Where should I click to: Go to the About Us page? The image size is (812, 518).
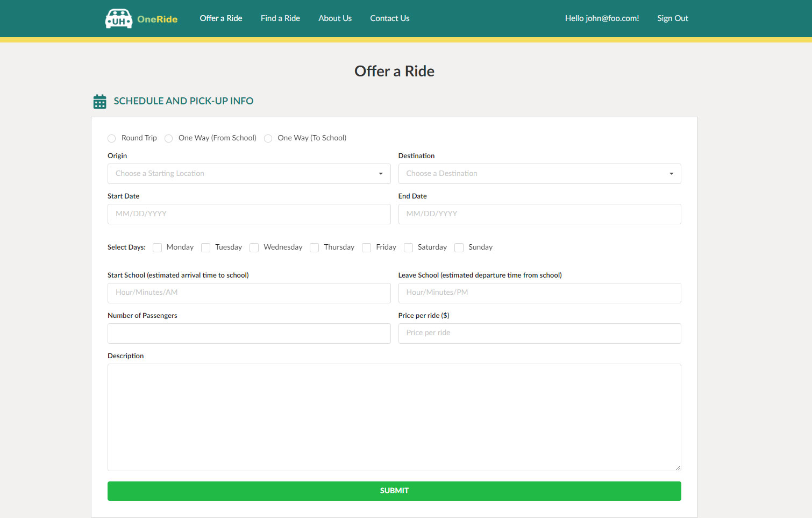click(x=334, y=18)
